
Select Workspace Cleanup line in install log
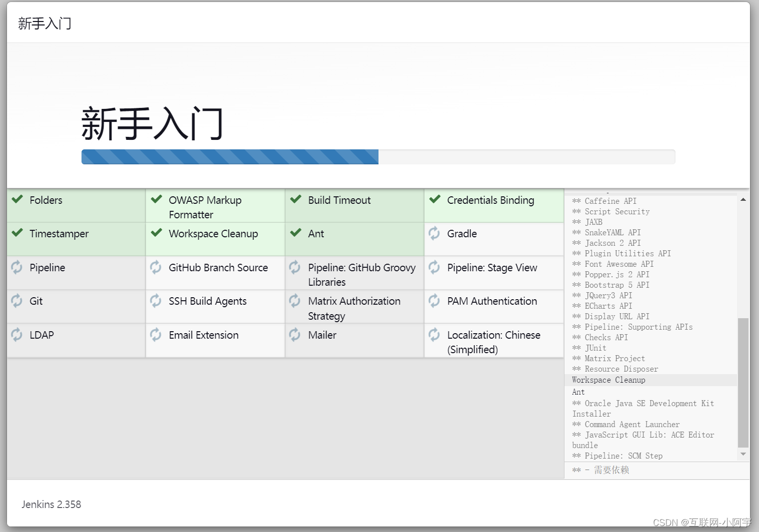pyautogui.click(x=608, y=380)
